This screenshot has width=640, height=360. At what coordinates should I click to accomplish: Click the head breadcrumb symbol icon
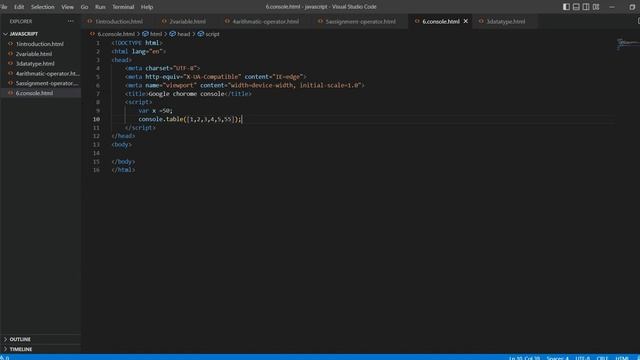[x=173, y=34]
